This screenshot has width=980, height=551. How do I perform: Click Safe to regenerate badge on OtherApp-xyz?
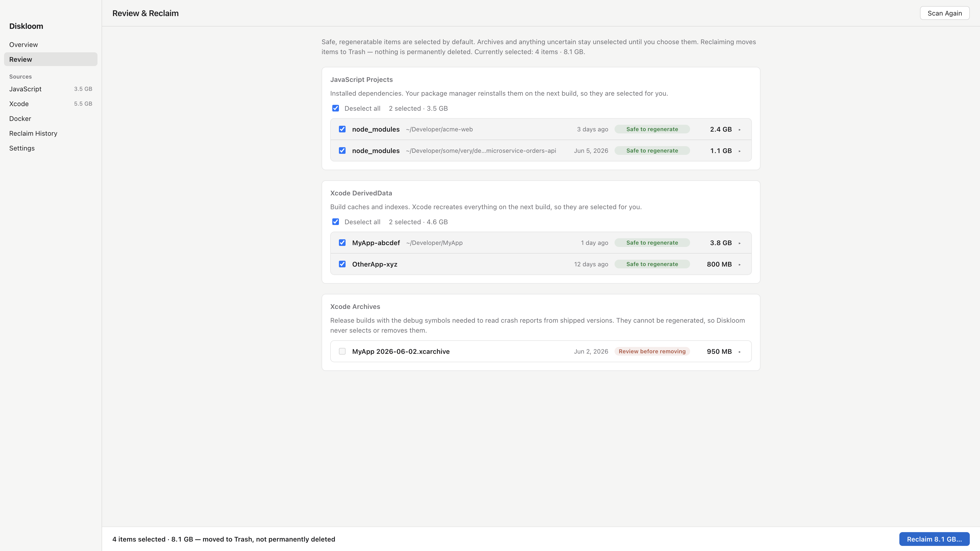[652, 264]
